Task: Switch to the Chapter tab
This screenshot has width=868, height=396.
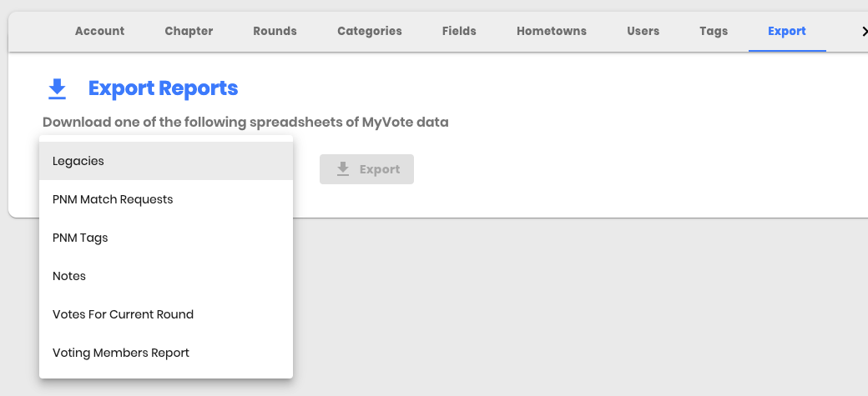Action: coord(189,32)
